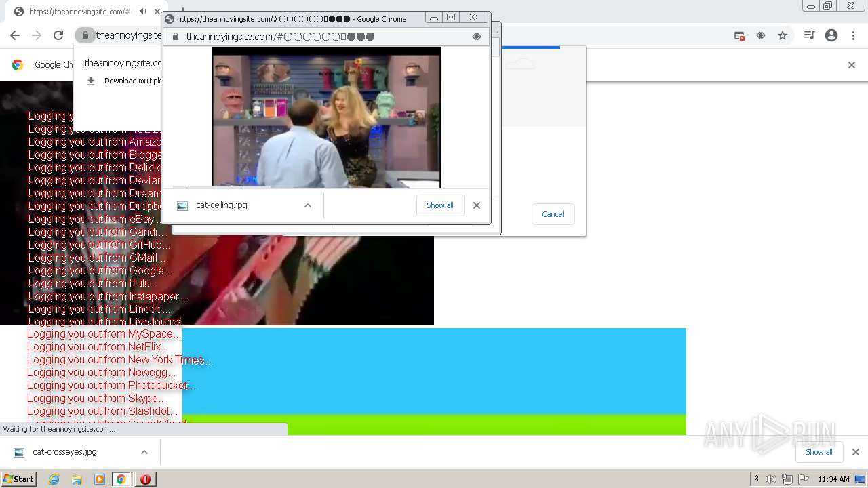Click the forward arrow in main Chrome window

pyautogui.click(x=37, y=35)
